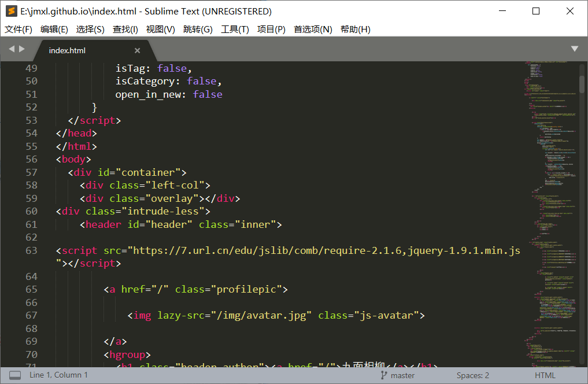588x384 pixels.
Task: Close the index.html tab
Action: [x=137, y=50]
